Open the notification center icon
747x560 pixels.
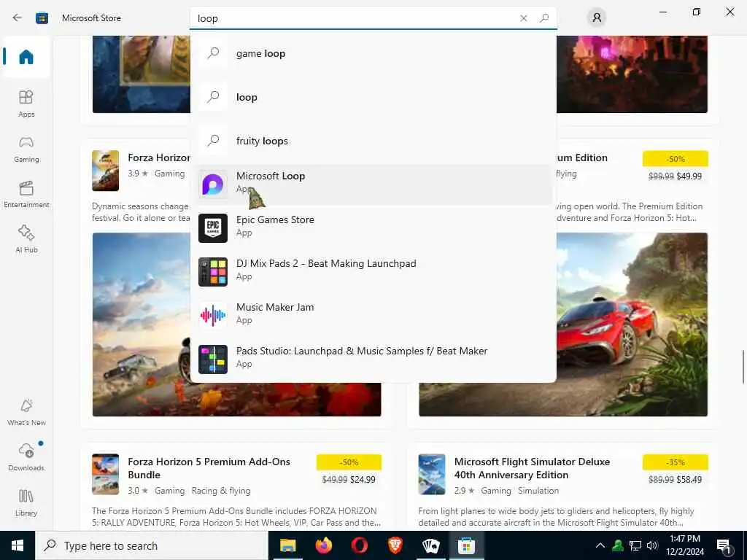[x=724, y=546]
